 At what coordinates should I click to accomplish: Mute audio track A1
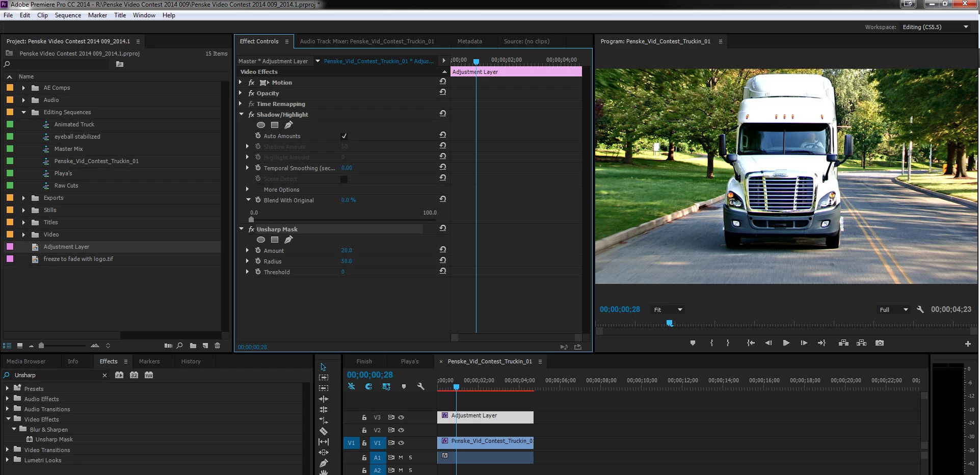[401, 458]
